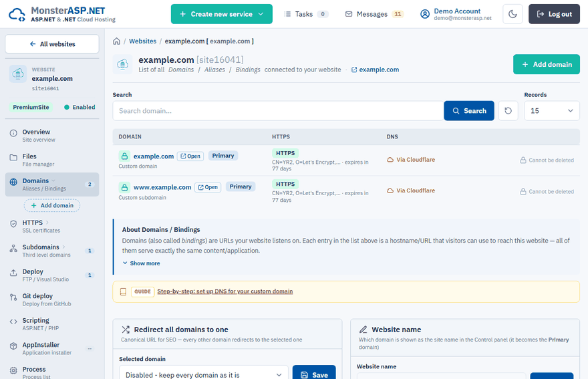
Task: Click the Process chip icon
Action: pos(13,370)
